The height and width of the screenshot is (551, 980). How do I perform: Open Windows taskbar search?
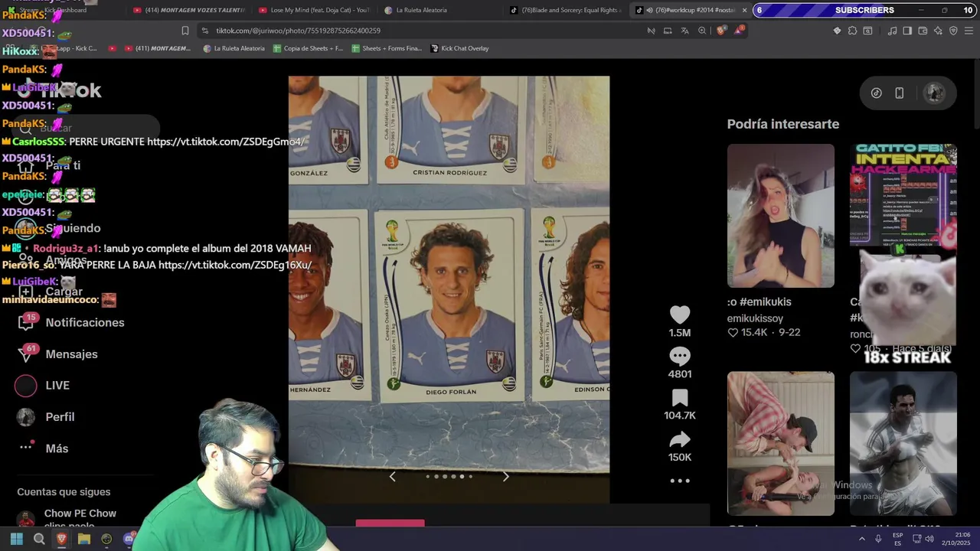(x=39, y=539)
